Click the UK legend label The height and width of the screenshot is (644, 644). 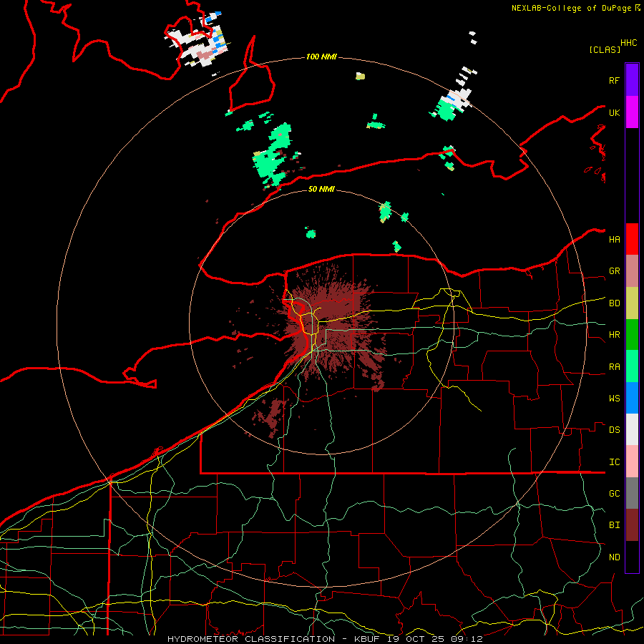[x=614, y=112]
